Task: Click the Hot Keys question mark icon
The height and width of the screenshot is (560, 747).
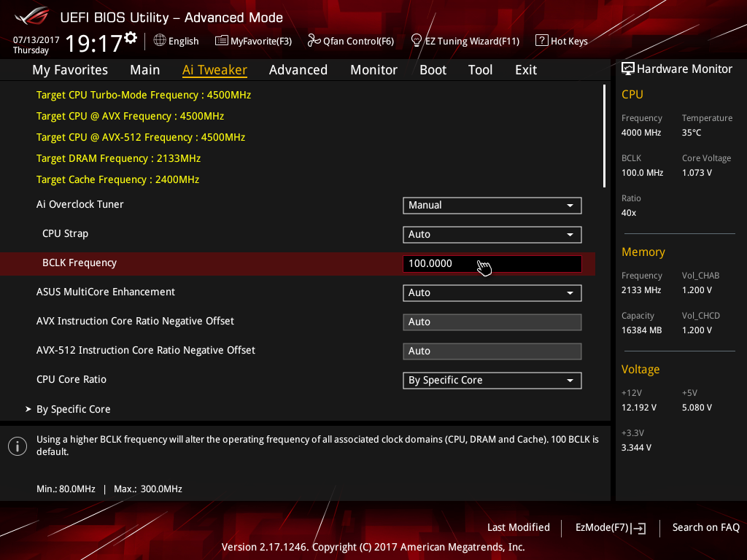Action: 542,41
